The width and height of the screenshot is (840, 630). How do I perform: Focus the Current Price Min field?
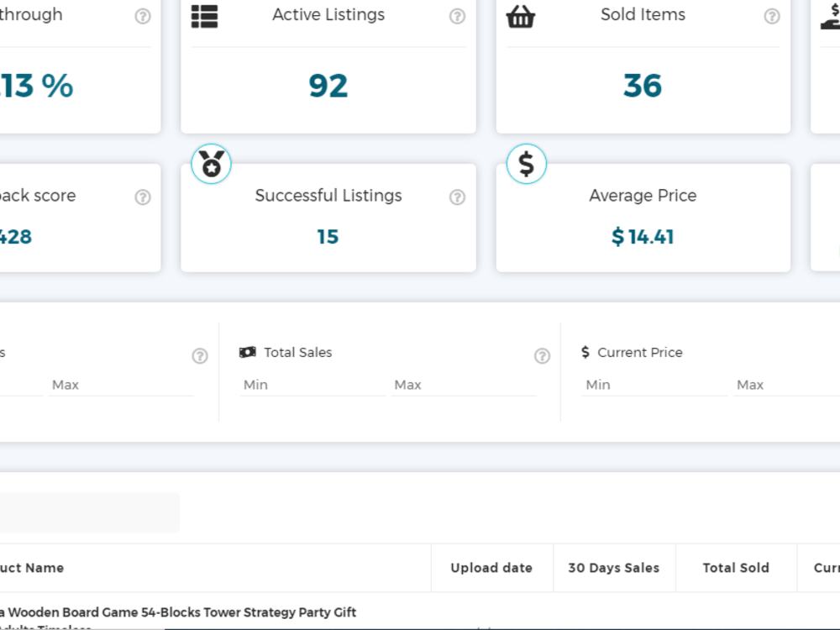[654, 386]
